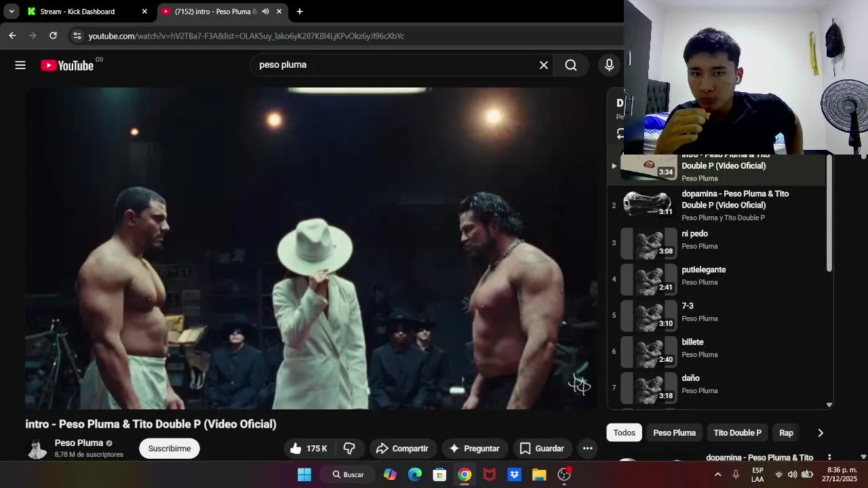The height and width of the screenshot is (488, 868).
Task: Save video with Guardar button
Action: [542, 448]
